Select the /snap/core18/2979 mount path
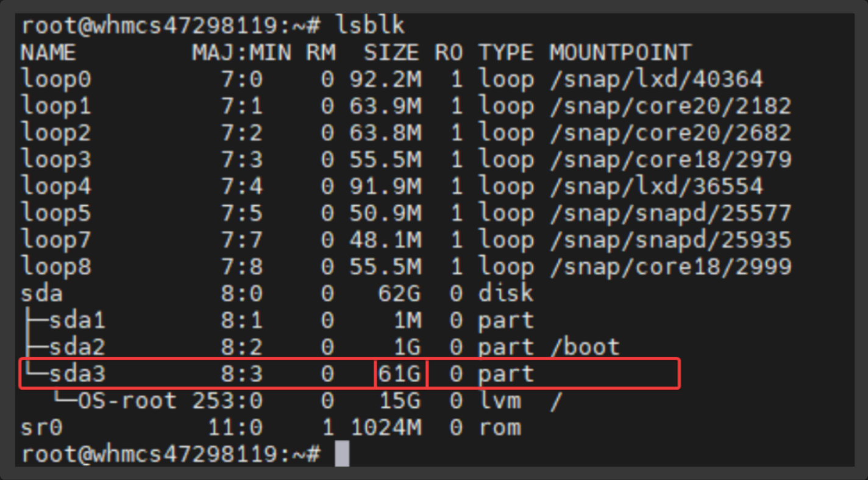Image resolution: width=868 pixels, height=480 pixels. (x=671, y=160)
